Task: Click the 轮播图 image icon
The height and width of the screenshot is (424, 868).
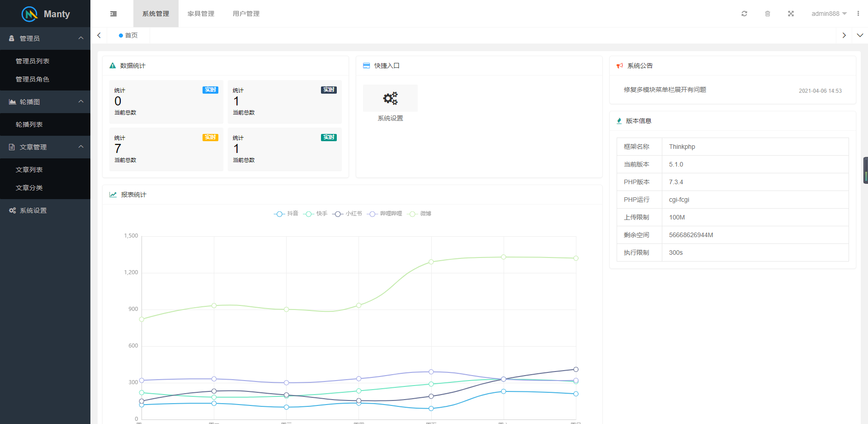Action: pos(12,102)
